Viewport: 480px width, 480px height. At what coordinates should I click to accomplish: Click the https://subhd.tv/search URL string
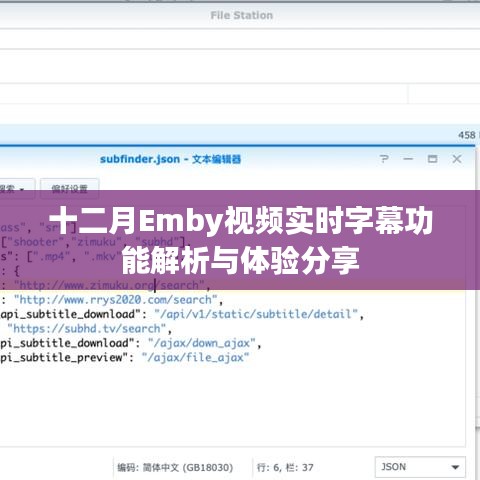click(x=86, y=329)
